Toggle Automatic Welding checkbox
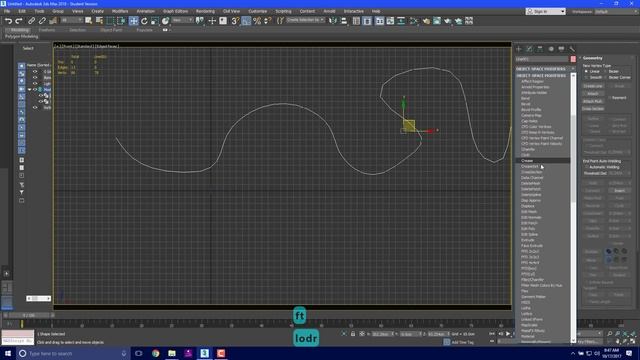The width and height of the screenshot is (640, 360). 587,167
